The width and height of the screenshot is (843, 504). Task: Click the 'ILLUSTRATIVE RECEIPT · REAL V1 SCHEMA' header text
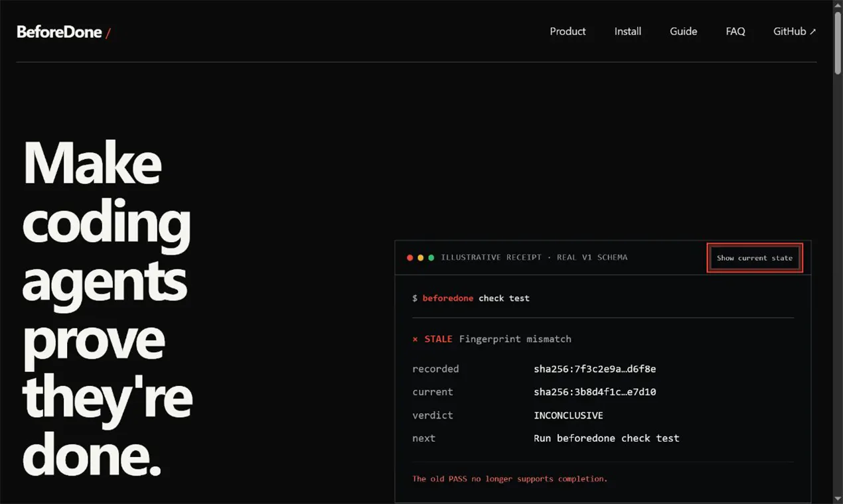coord(534,257)
